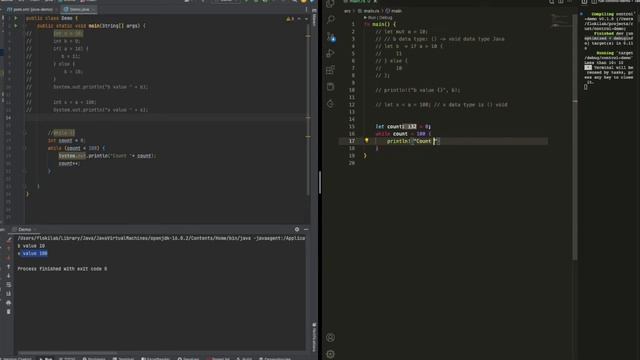Click 'b value 10' console output line

point(31,246)
